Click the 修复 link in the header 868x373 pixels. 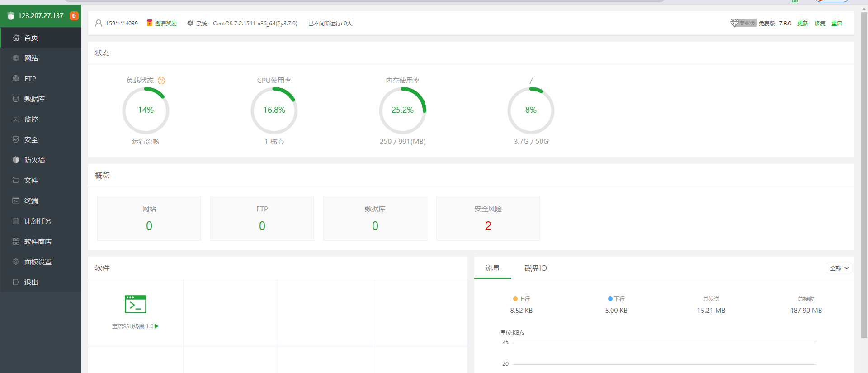[820, 23]
